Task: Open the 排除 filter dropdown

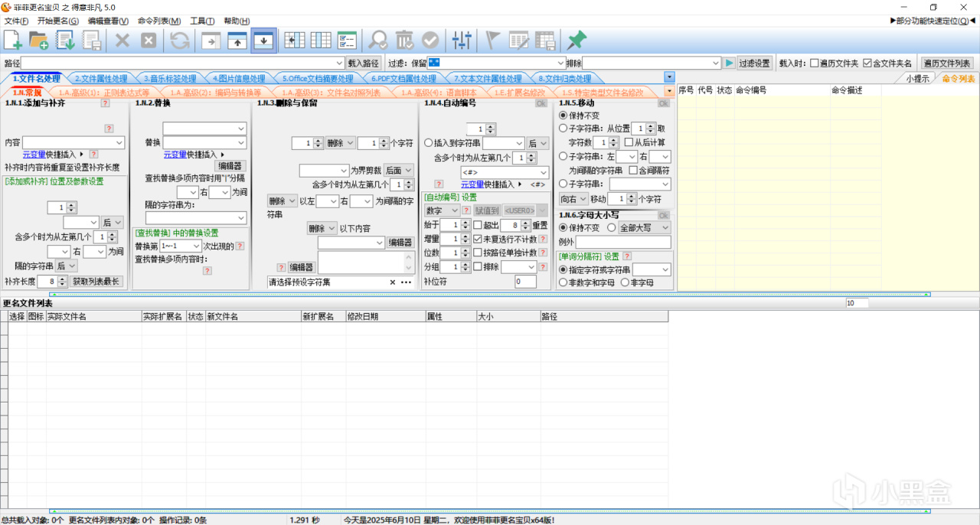Action: point(716,63)
